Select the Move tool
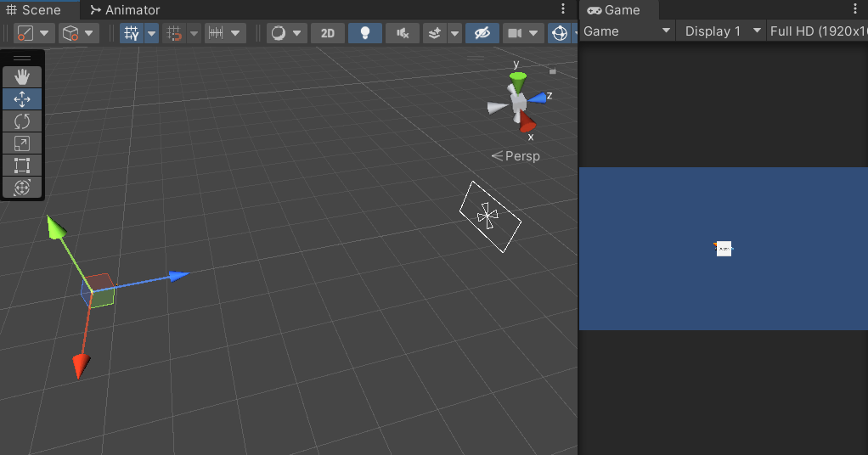 [x=22, y=99]
